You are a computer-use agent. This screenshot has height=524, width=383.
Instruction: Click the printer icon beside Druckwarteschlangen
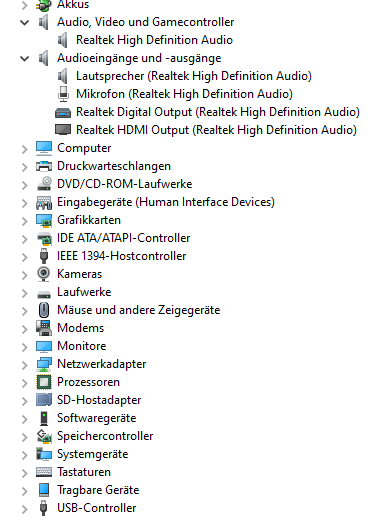[x=44, y=166]
